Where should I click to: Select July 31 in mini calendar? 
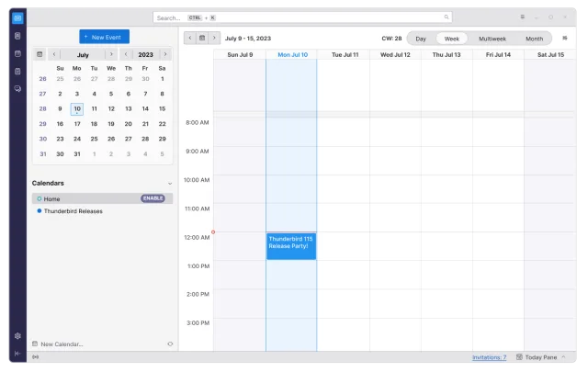point(77,153)
